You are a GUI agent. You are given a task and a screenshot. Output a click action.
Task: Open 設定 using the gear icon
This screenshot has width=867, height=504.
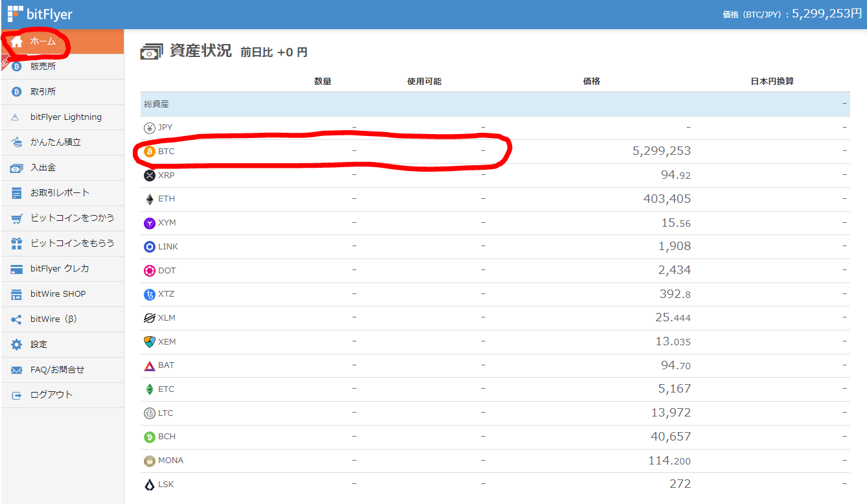point(16,344)
